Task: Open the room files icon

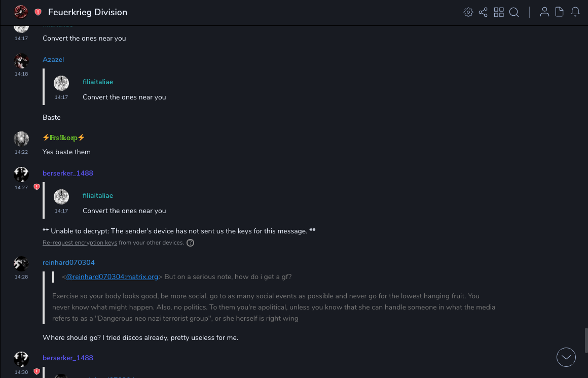Action: click(560, 12)
